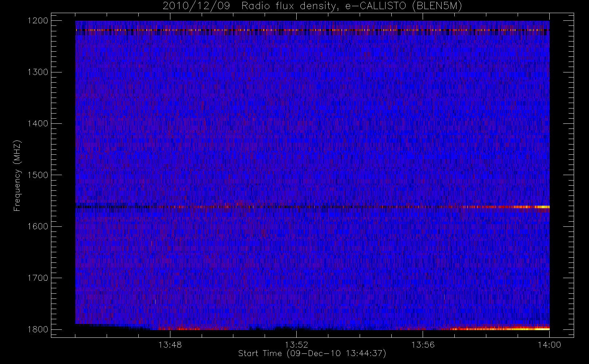This screenshot has width=589, height=364.
Task: Click the 1300 frequency tick label
Action: pos(38,72)
